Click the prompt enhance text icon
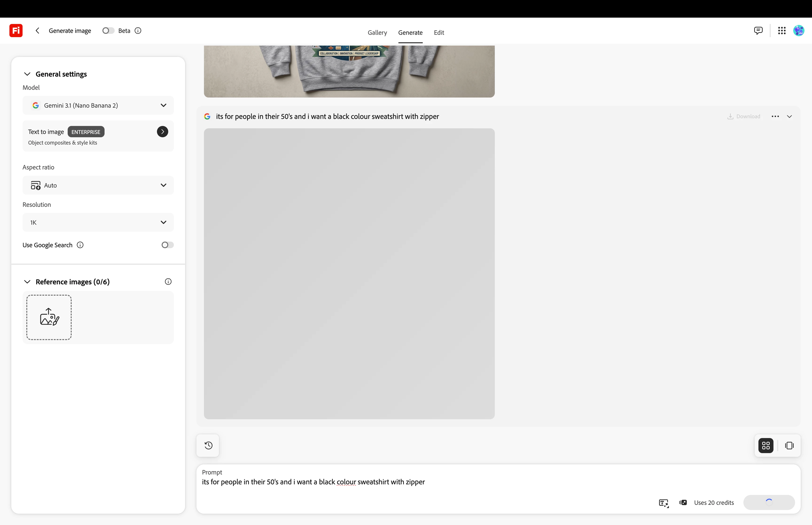This screenshot has width=812, height=525. click(x=664, y=503)
